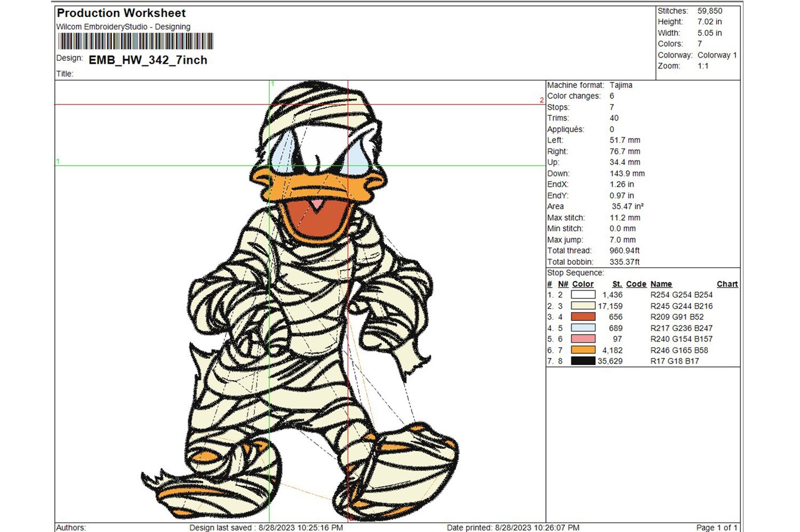Screen dimensions: 800x532
Task: Click the Code column header
Action: 636,284
